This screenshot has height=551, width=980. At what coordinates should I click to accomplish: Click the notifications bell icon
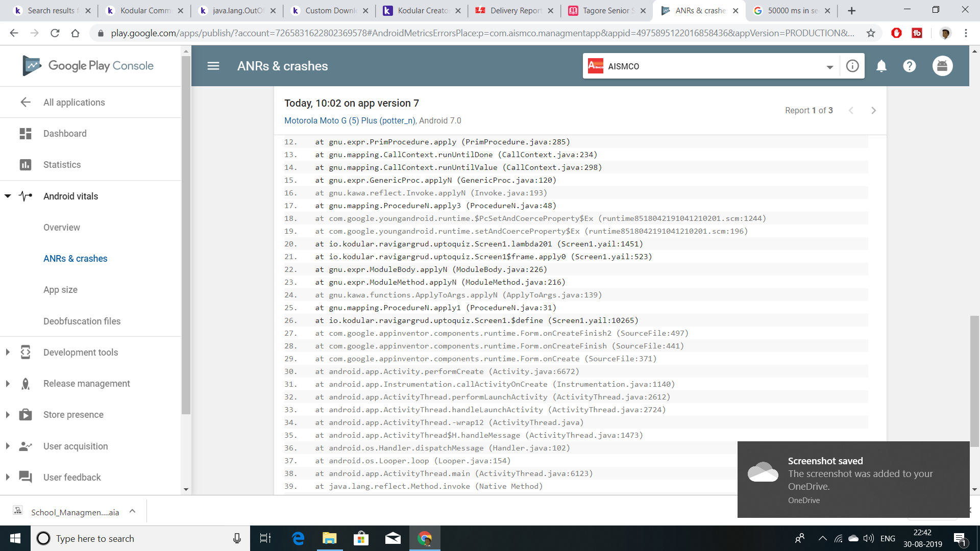(881, 66)
